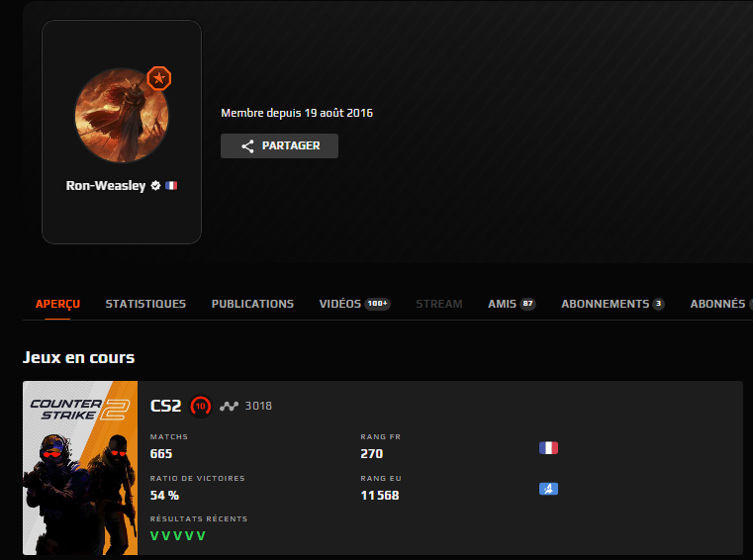The image size is (753, 560).
Task: Click the green recent results V V V V V
Action: point(178,535)
